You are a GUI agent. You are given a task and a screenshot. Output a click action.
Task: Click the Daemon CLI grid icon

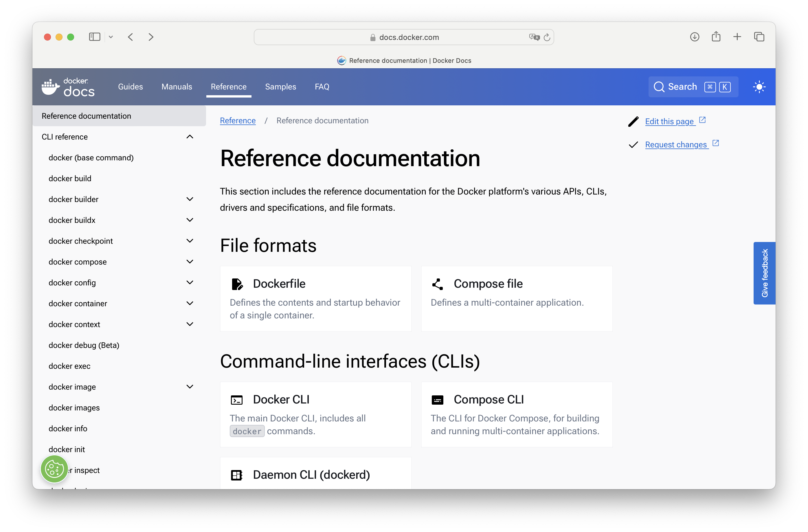[237, 475]
